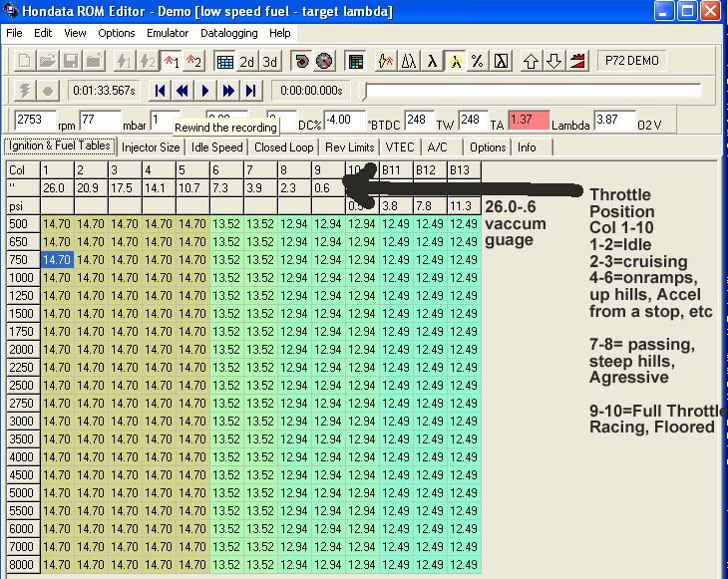Select the 3000 rpm row header
728x579 pixels.
pyautogui.click(x=23, y=422)
